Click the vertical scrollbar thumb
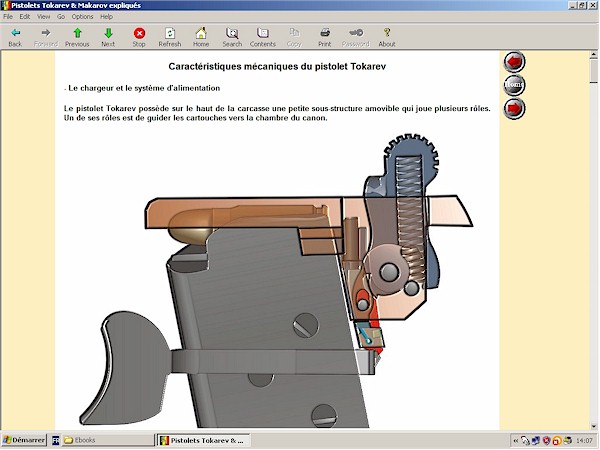This screenshot has height=450, width=600. pyautogui.click(x=593, y=71)
